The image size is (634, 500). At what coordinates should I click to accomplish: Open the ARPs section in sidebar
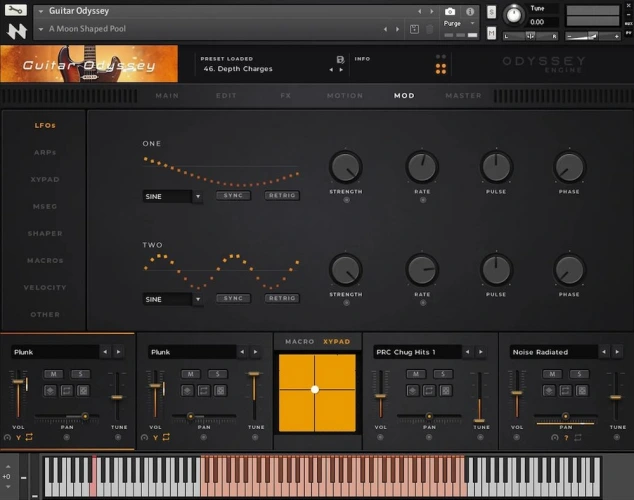click(44, 152)
